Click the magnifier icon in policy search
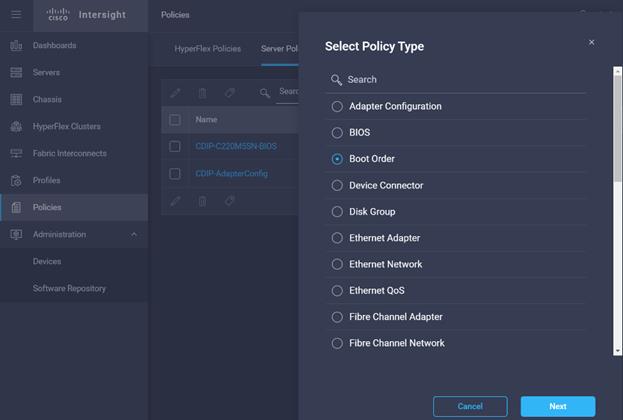Image resolution: width=623 pixels, height=420 pixels. (x=336, y=80)
